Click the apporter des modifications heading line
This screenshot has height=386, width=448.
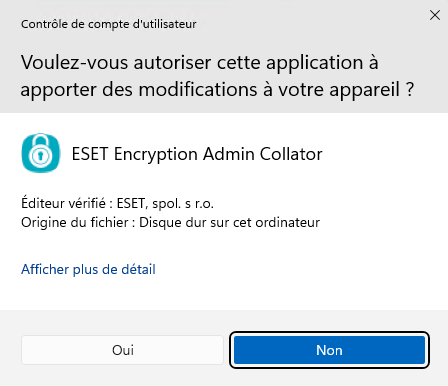pos(217,89)
